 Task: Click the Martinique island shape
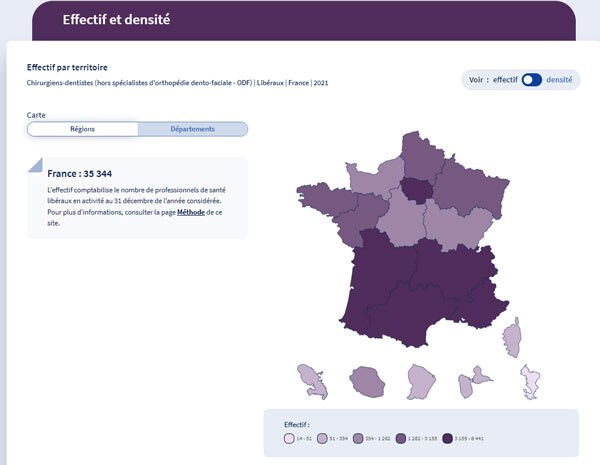312,382
